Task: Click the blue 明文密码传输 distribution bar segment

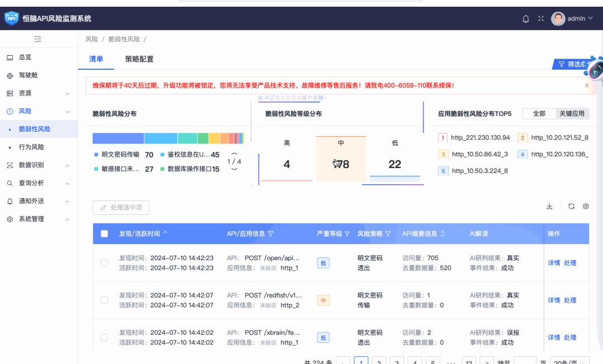Action: [118, 138]
